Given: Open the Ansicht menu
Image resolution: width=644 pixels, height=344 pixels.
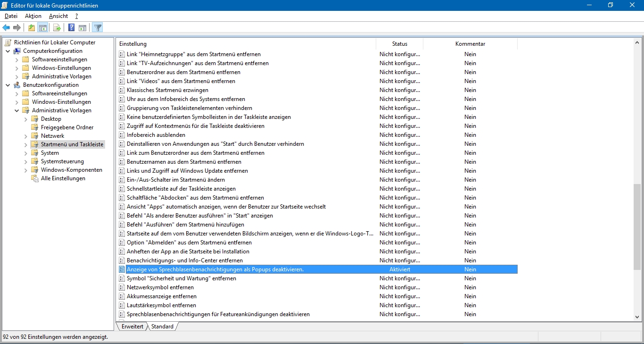Looking at the screenshot, I should pos(58,16).
